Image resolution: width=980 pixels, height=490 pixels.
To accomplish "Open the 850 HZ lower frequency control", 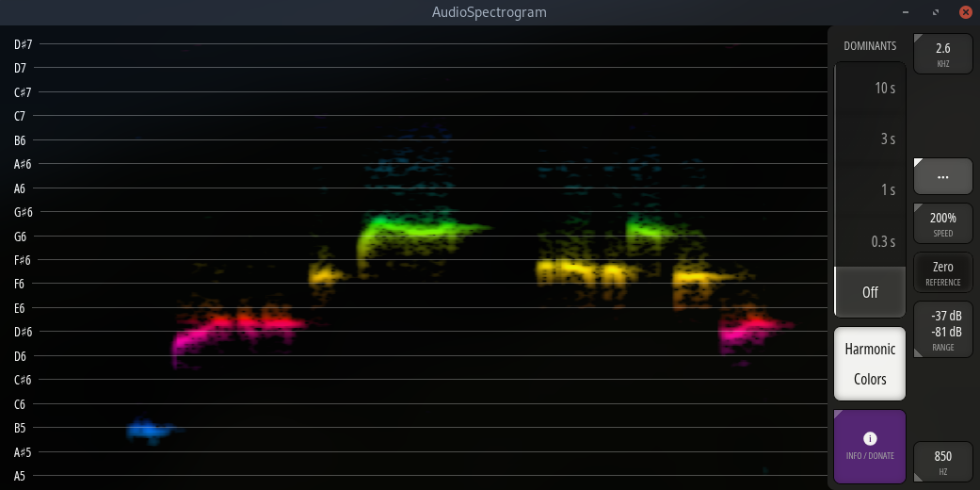I will click(x=943, y=462).
